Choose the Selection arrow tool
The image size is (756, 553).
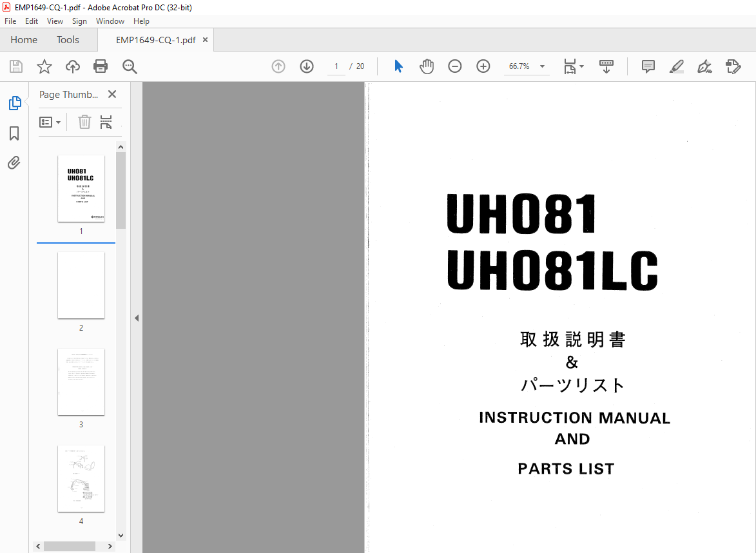(398, 66)
